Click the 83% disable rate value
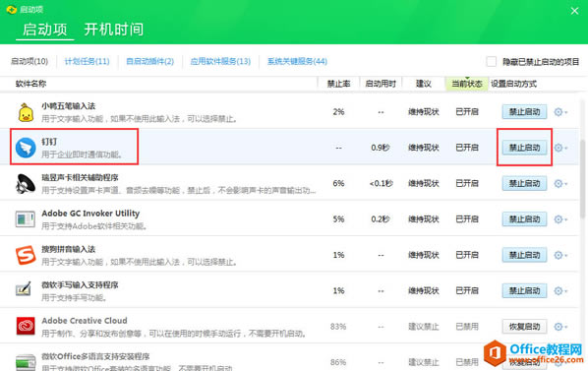588x371 pixels. [338, 327]
